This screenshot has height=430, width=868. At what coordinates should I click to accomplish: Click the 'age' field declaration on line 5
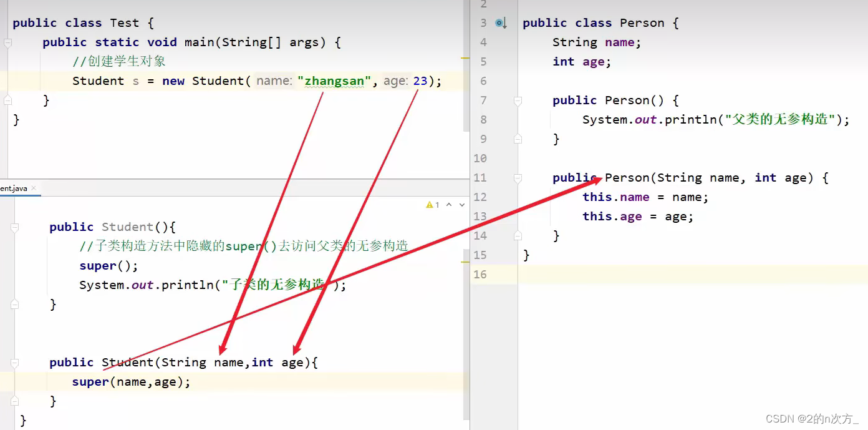coord(593,62)
